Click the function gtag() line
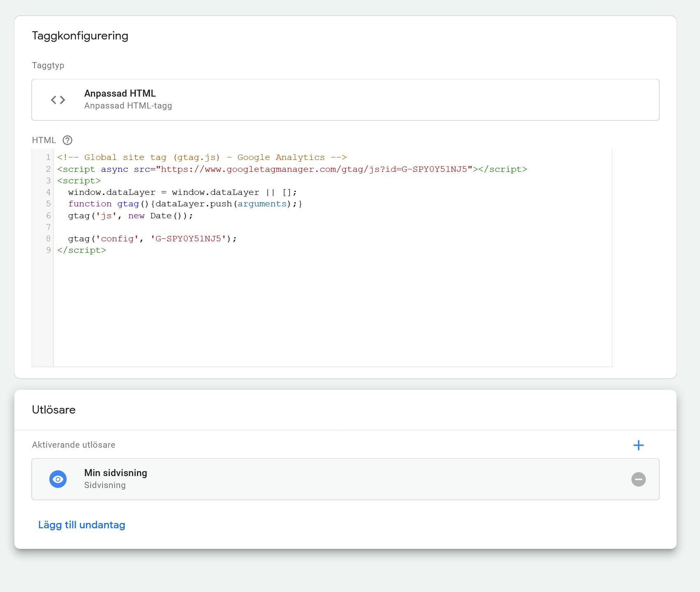 click(185, 203)
